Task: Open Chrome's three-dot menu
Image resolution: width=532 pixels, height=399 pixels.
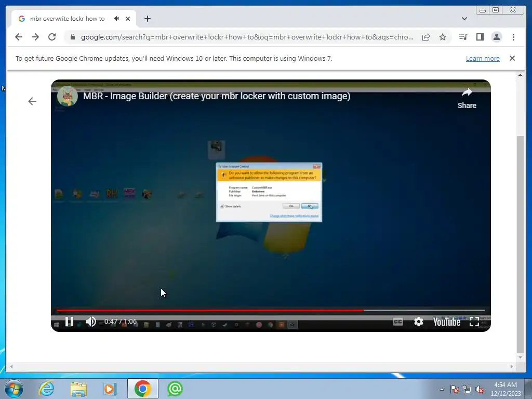Action: click(x=513, y=37)
